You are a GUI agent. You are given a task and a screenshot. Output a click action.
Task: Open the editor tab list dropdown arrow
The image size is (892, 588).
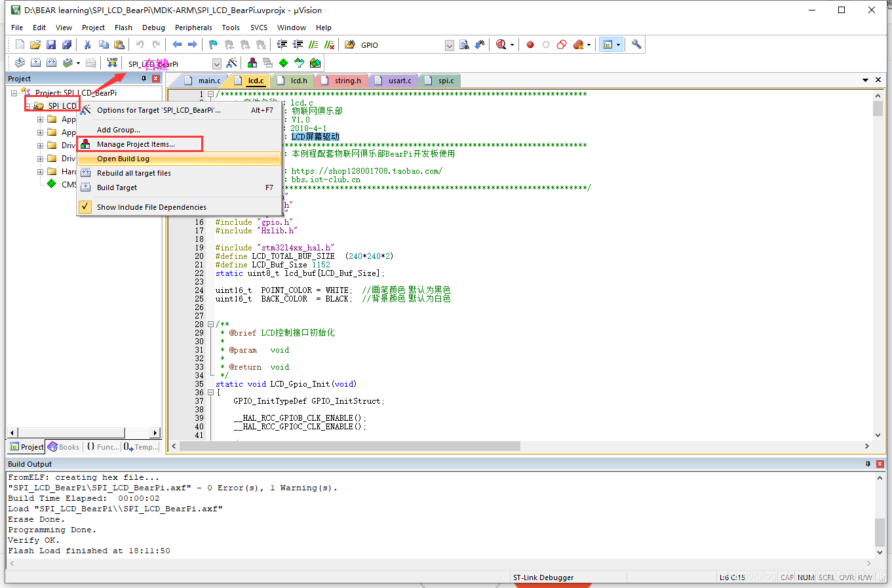865,80
